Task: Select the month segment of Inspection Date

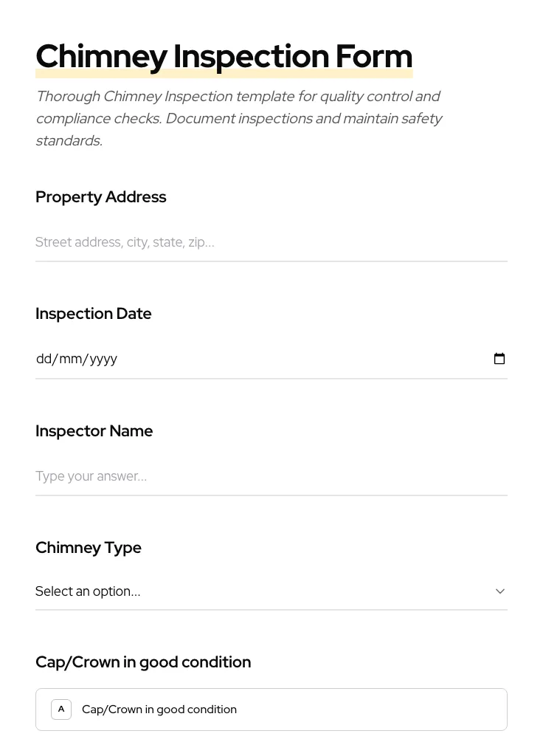Action: pos(71,359)
